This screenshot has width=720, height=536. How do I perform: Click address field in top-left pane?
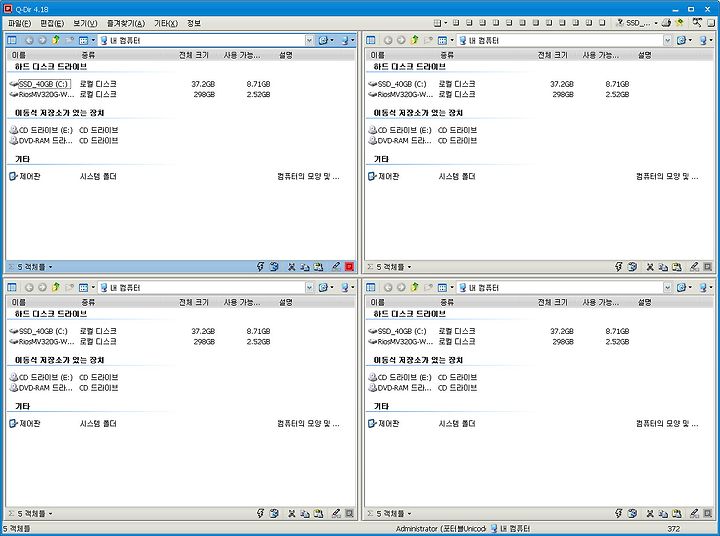(x=202, y=40)
